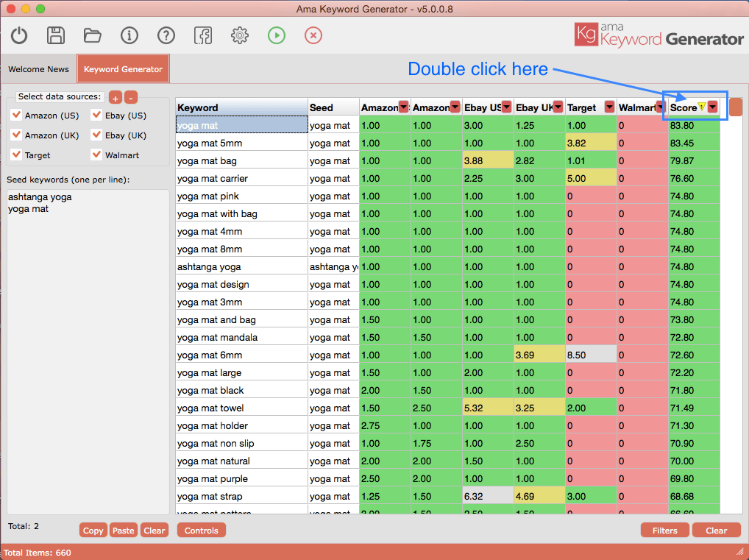This screenshot has height=560, width=749.
Task: Open the Controls button
Action: click(x=201, y=531)
